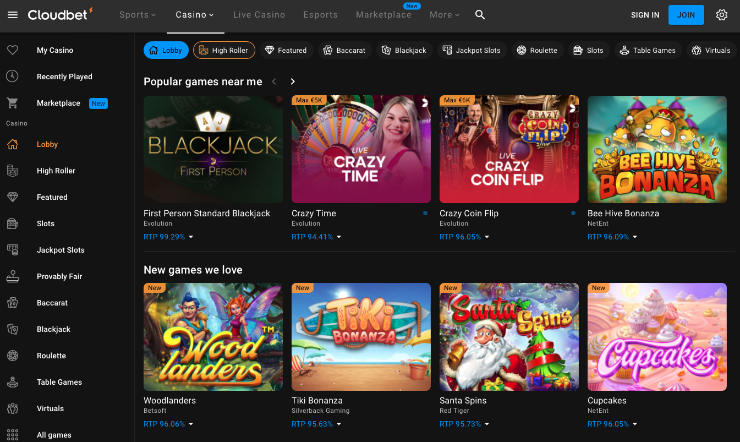The image size is (740, 442).
Task: Click the My Casino heart icon
Action: tap(13, 50)
